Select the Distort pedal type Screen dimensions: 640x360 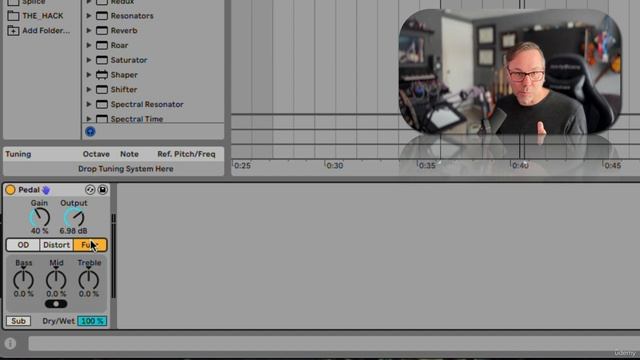(x=56, y=245)
